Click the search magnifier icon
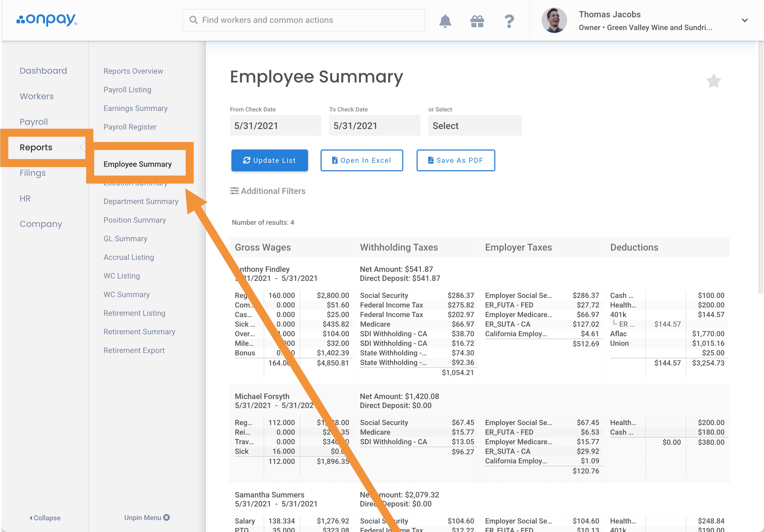Viewport: 764px width, 532px height. pos(193,20)
